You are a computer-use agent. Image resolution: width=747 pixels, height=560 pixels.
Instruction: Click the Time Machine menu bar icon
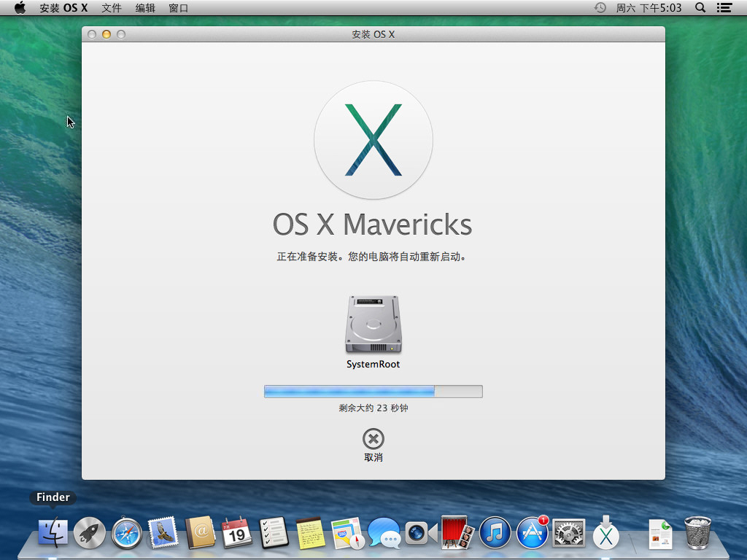tap(600, 7)
